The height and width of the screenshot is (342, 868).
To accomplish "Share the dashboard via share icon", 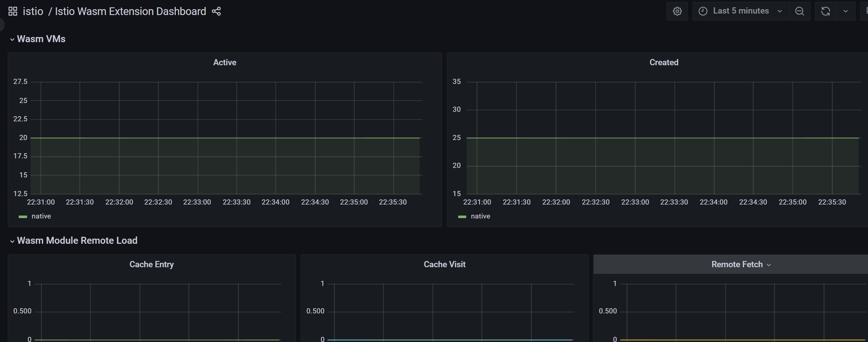I will click(x=216, y=11).
